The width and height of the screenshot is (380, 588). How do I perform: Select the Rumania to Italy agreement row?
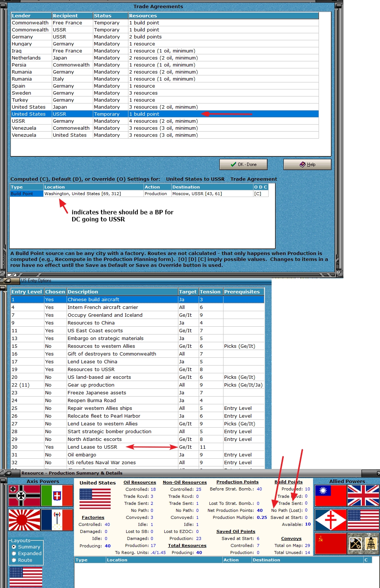[165, 79]
